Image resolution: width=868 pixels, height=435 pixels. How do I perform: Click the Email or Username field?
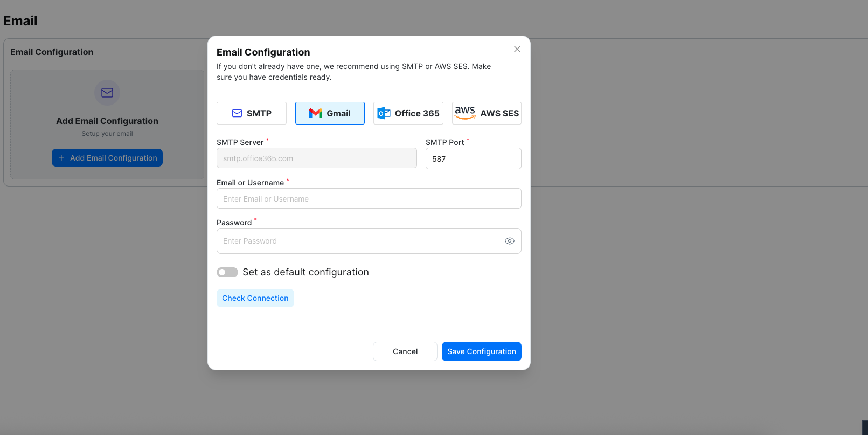tap(369, 198)
